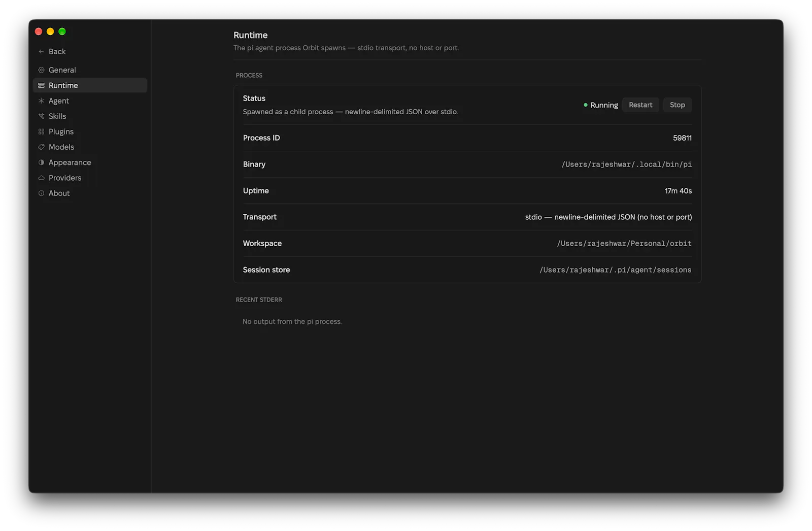812x531 pixels.
Task: Click the Session store label
Action: (266, 270)
